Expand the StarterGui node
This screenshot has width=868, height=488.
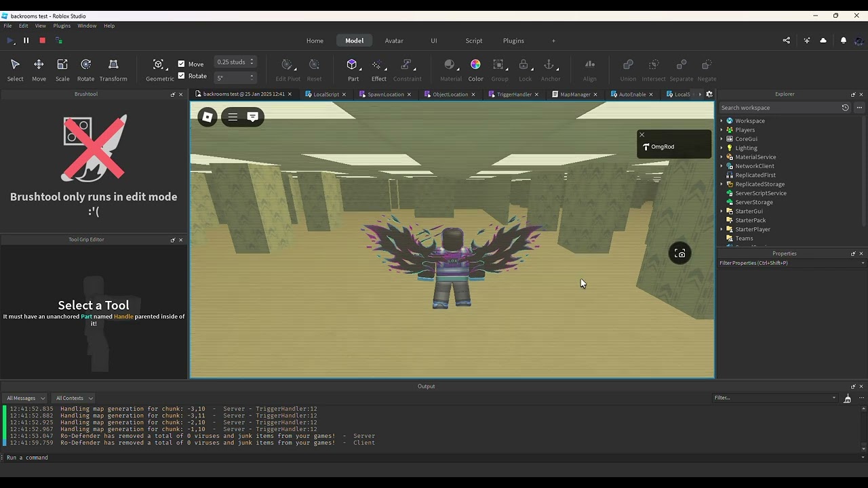pos(722,211)
